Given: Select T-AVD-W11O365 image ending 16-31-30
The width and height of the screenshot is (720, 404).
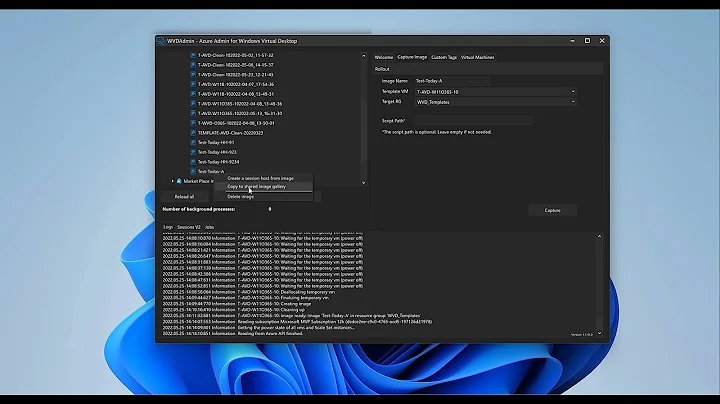Looking at the screenshot, I should [240, 113].
